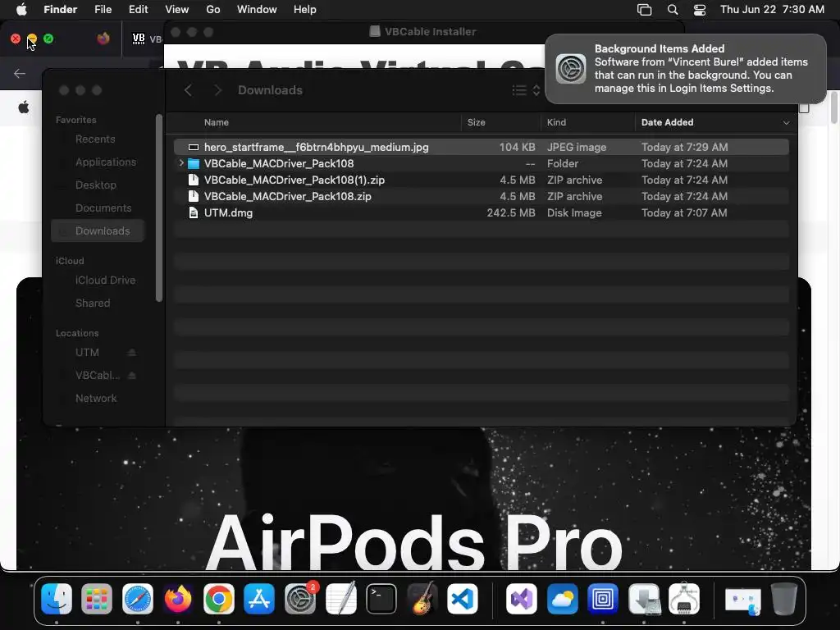
Task: Open the View menu
Action: point(177,9)
